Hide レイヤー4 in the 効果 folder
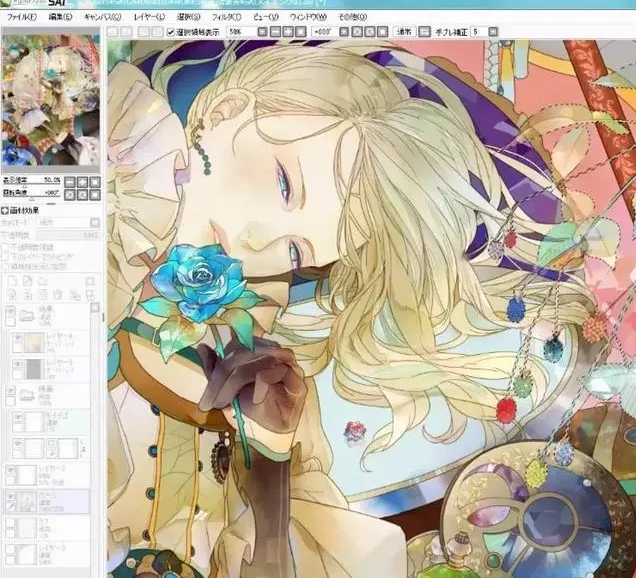Viewport: 636px width, 578px height. coord(17,337)
